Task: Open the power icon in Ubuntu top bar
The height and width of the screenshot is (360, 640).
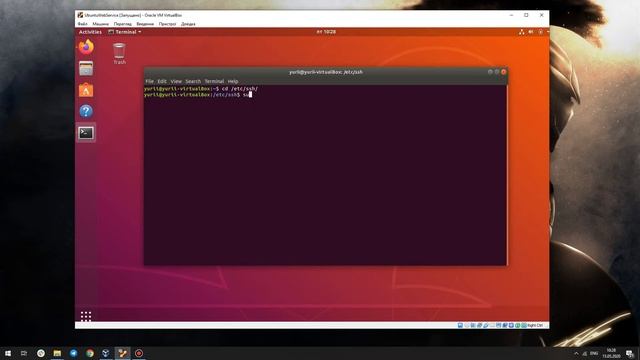Action: (x=540, y=32)
